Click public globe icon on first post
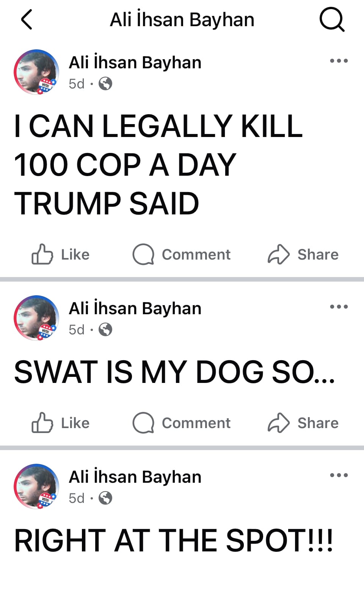The height and width of the screenshot is (589, 364). point(105,83)
